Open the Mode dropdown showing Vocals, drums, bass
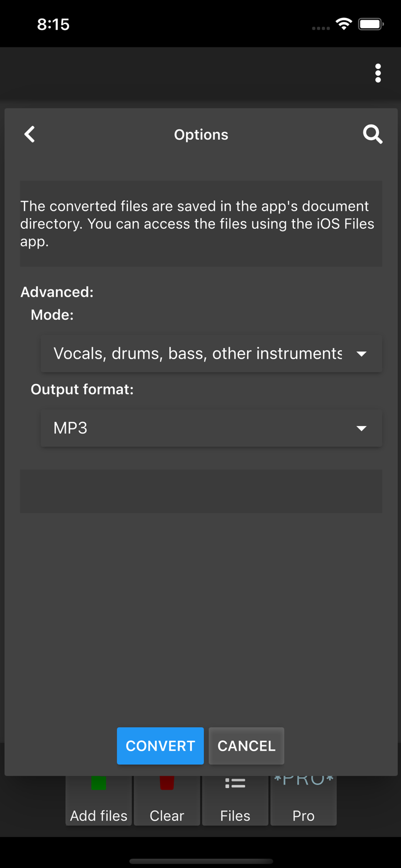This screenshot has width=401, height=868. coord(197,354)
